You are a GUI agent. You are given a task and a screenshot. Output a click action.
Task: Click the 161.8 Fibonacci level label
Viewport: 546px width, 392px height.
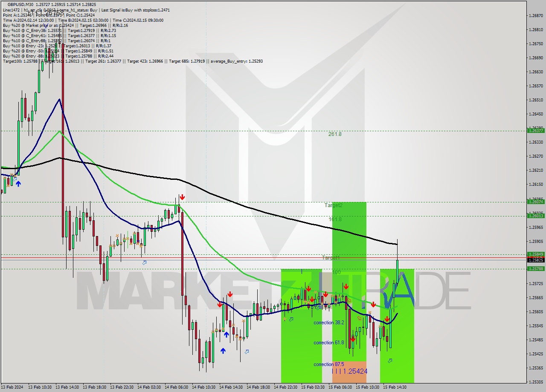(x=335, y=219)
